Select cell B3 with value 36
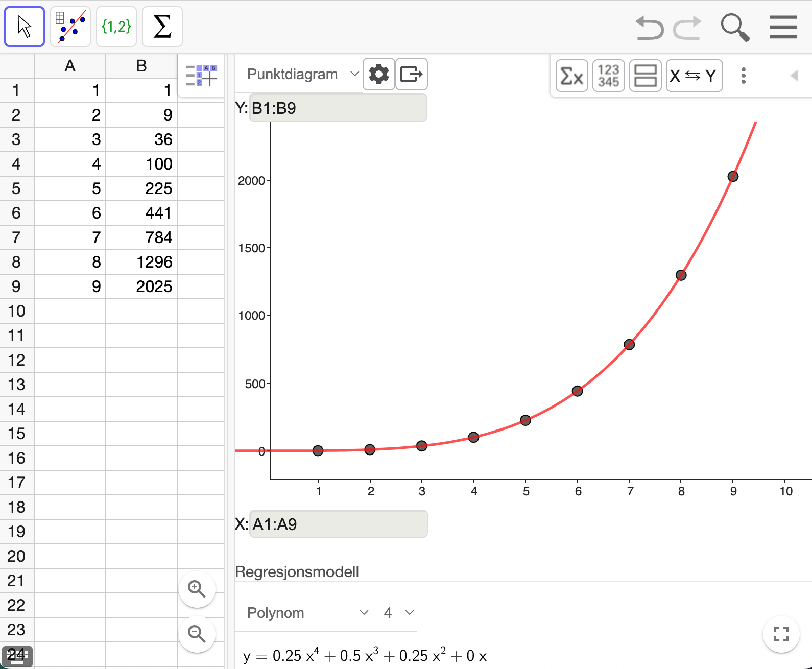 coord(141,139)
